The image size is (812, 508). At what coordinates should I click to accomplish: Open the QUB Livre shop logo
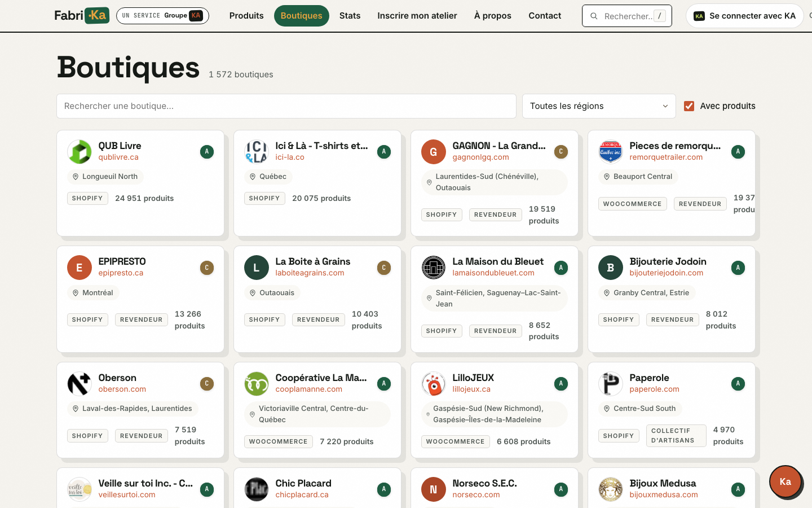[80, 152]
